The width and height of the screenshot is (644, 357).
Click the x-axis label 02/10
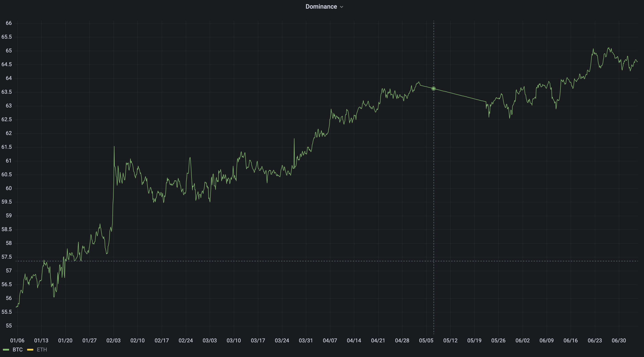coord(138,341)
